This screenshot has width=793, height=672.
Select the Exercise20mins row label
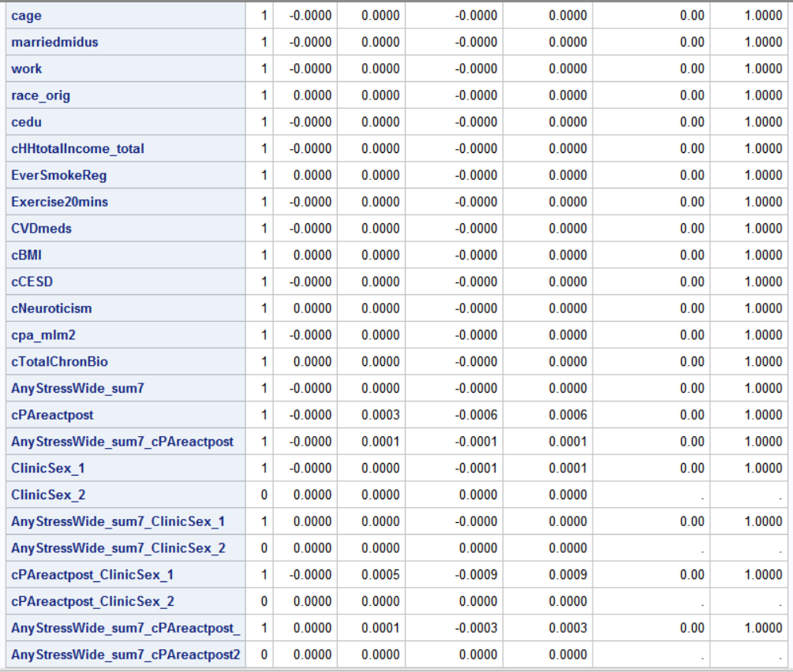click(59, 202)
